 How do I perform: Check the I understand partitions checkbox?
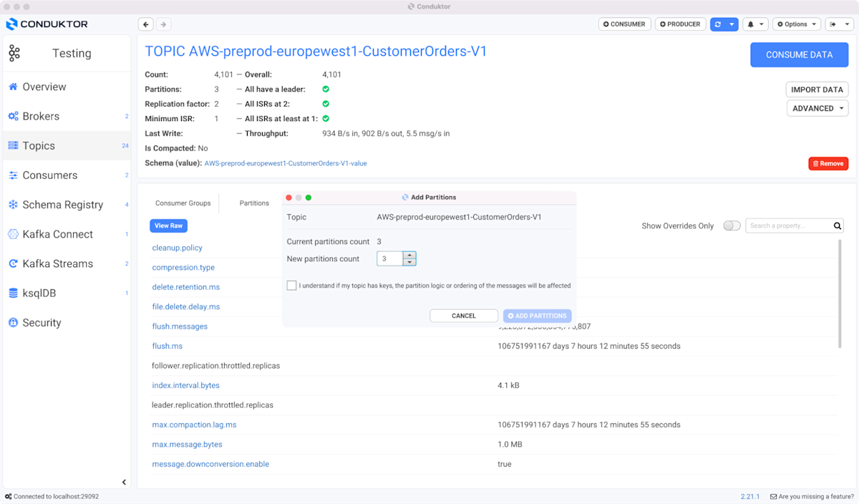291,286
